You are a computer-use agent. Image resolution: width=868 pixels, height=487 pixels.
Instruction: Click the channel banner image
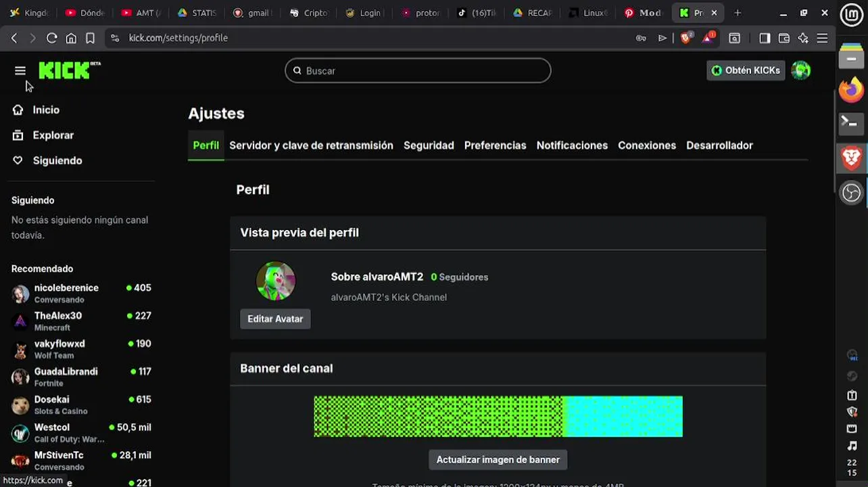point(498,417)
